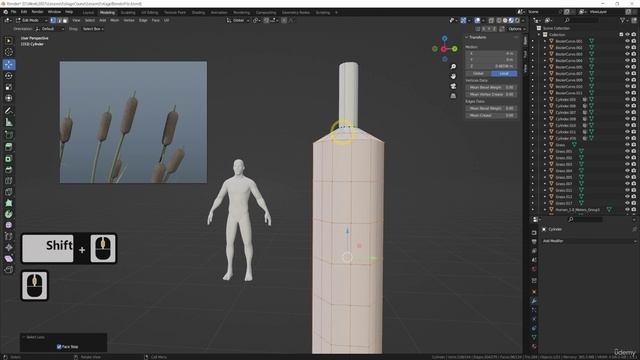Select the Shear tool
This screenshot has height=360, width=640.
(x=9, y=258)
